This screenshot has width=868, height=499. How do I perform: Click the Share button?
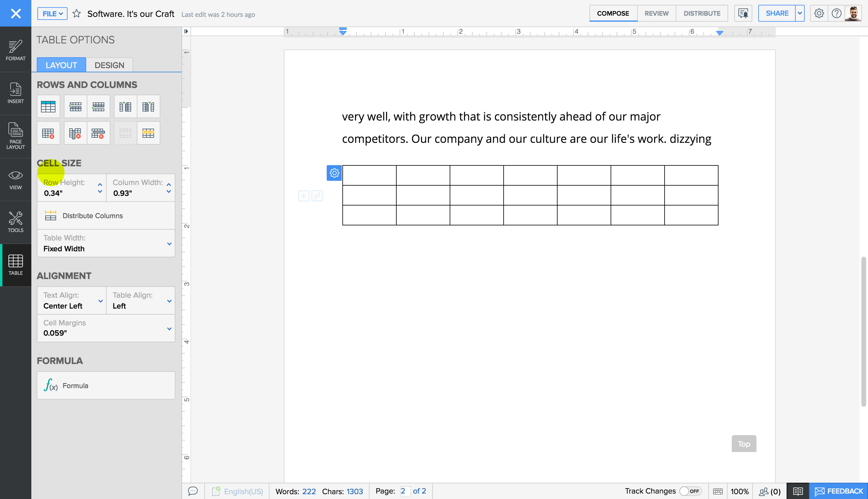click(776, 13)
